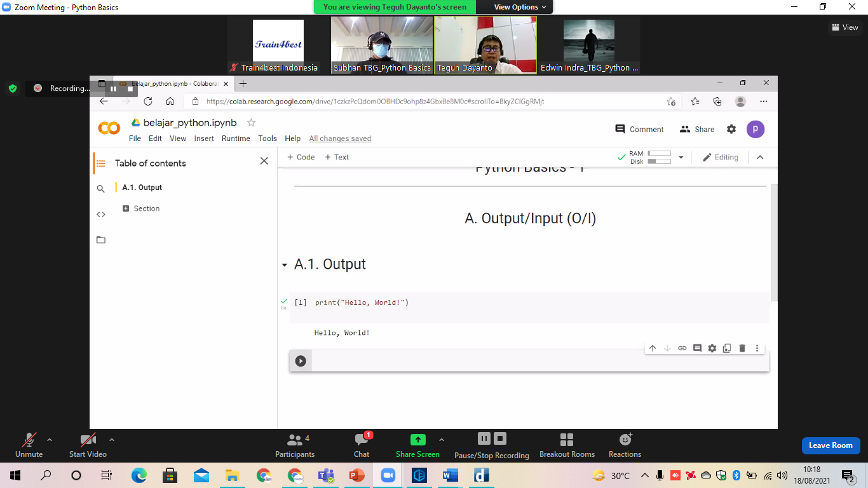Click the cell link icon
868x488 pixels.
pos(682,348)
